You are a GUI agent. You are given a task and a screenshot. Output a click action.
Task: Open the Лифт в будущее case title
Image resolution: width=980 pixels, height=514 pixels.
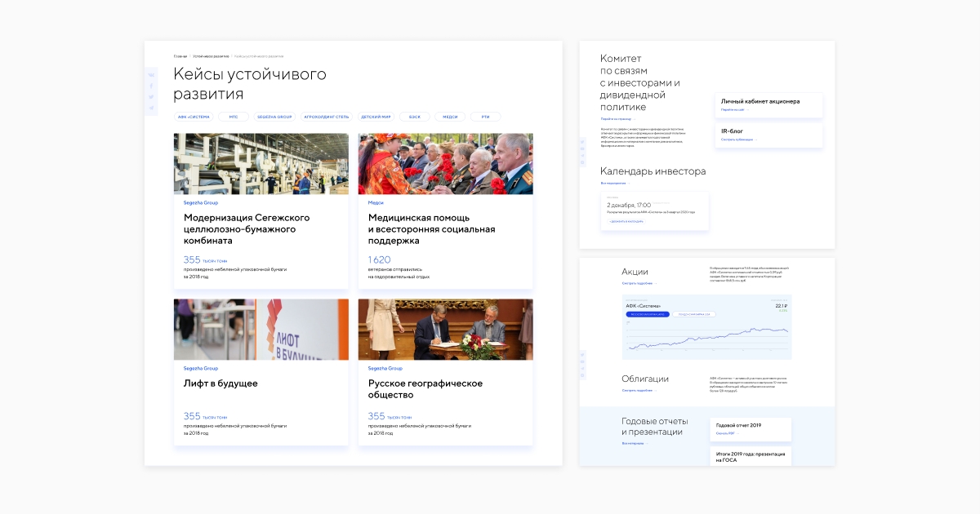coord(220,383)
